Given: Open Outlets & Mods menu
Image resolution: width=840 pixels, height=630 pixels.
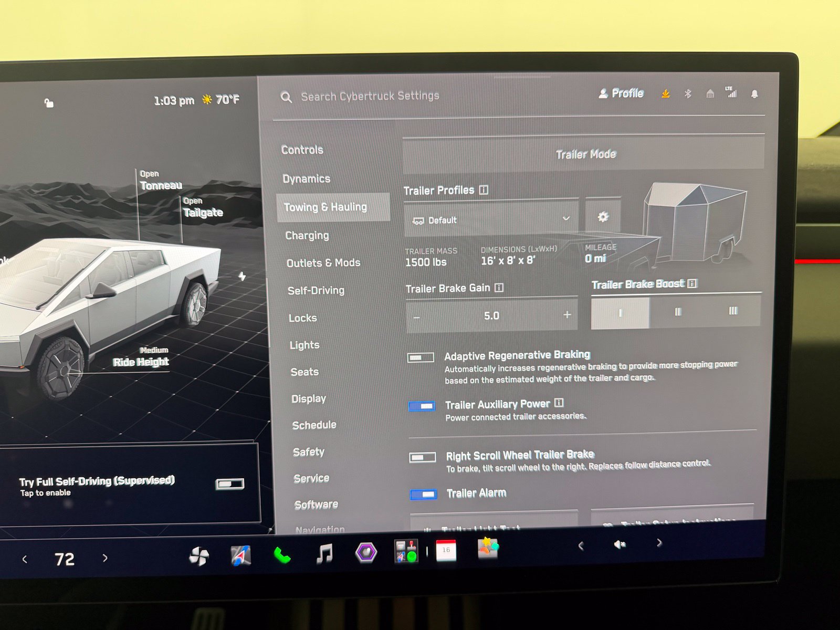Looking at the screenshot, I should [323, 262].
